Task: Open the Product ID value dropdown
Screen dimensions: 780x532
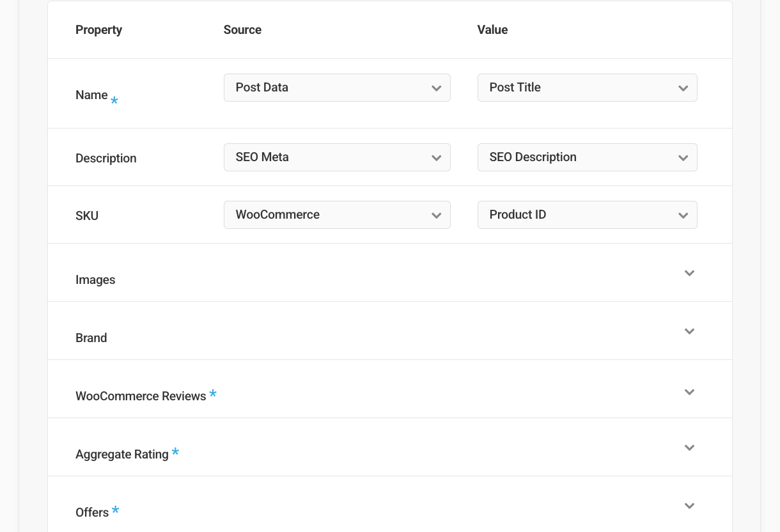Action: (587, 215)
